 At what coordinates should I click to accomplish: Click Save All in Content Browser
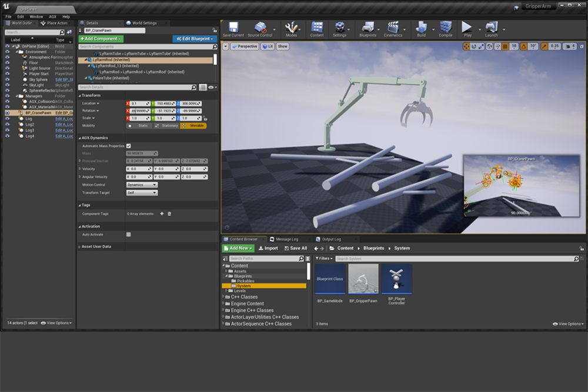tap(296, 248)
